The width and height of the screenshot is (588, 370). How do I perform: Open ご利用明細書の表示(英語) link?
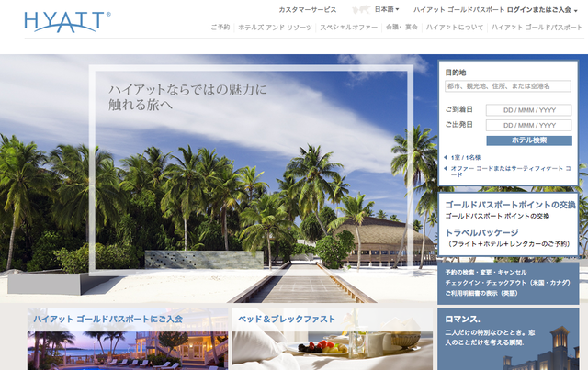(x=481, y=293)
